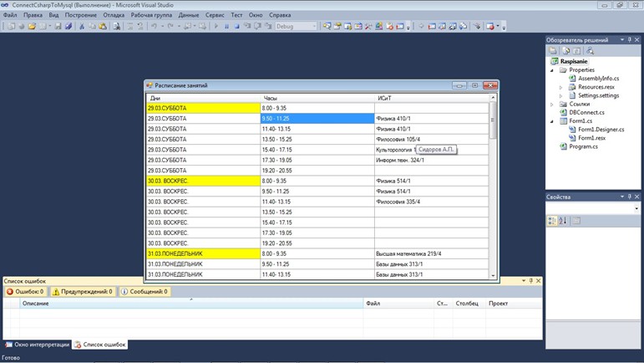This screenshot has width=644, height=363.
Task: Click the Cut scissors icon
Action: [82, 26]
